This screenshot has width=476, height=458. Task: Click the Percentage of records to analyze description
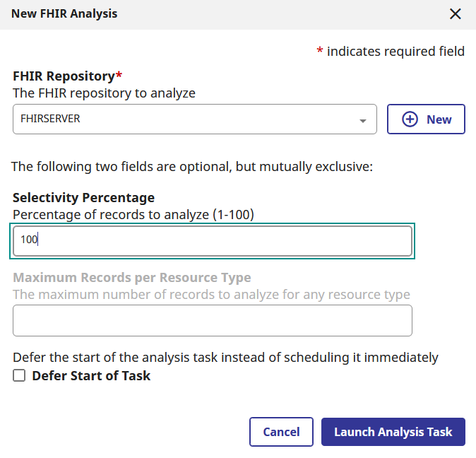133,215
